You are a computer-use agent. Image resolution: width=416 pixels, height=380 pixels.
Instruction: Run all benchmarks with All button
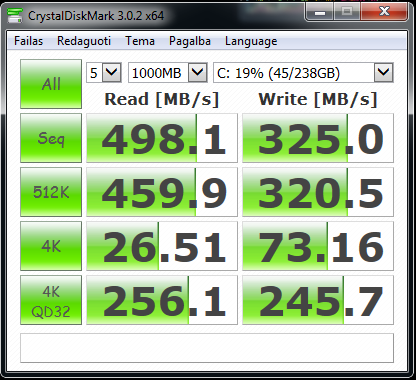tap(51, 84)
